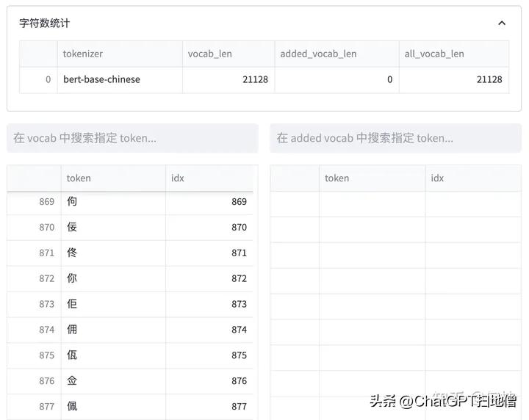Select the token 你 in row 872

(72, 278)
